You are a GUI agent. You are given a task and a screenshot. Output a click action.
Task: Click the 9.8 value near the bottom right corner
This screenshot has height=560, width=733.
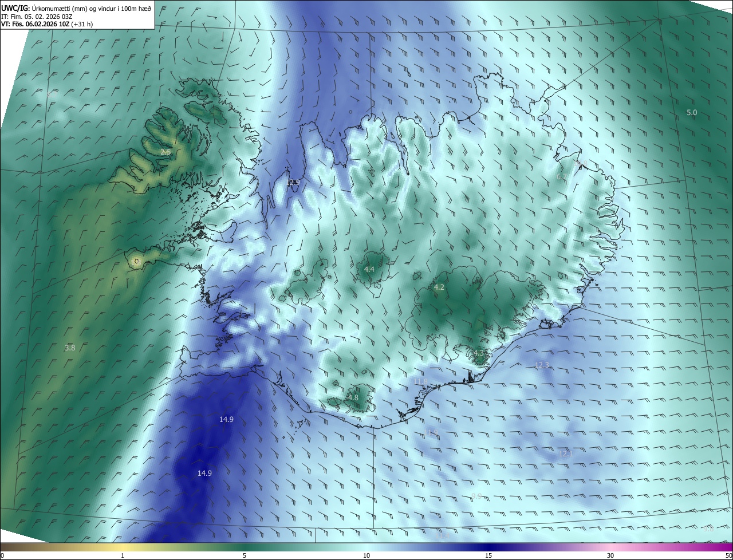tap(708, 529)
